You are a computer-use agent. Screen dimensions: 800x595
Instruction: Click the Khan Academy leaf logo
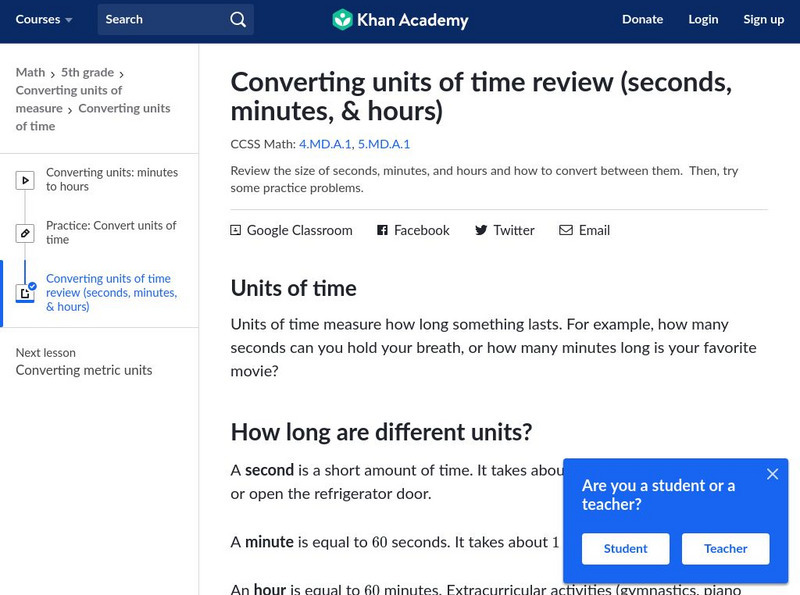click(342, 20)
